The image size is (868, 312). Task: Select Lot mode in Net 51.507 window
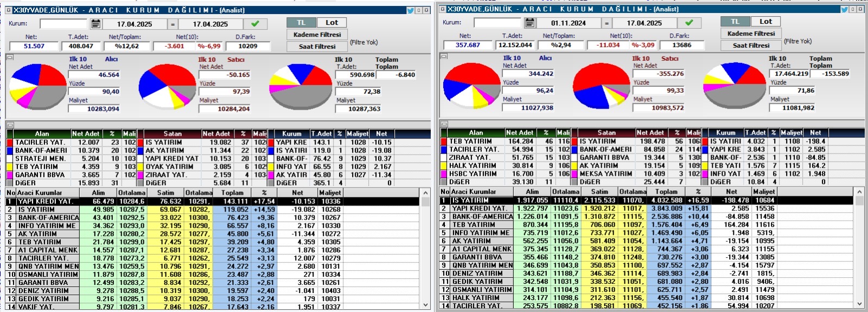tap(331, 22)
